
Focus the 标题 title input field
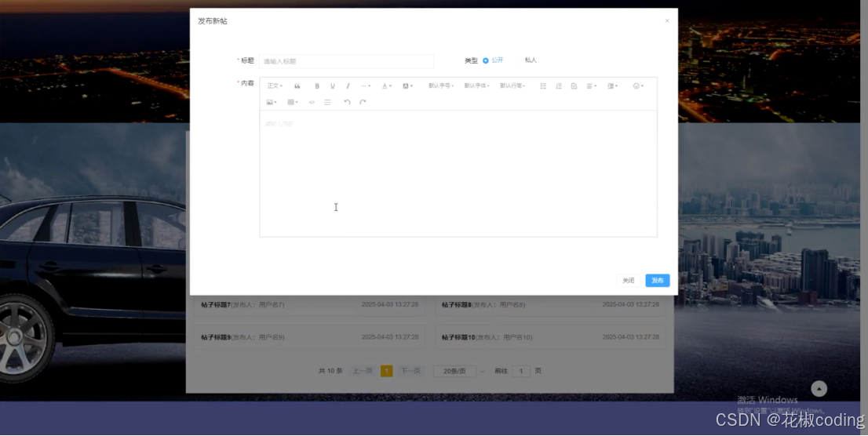(x=347, y=61)
